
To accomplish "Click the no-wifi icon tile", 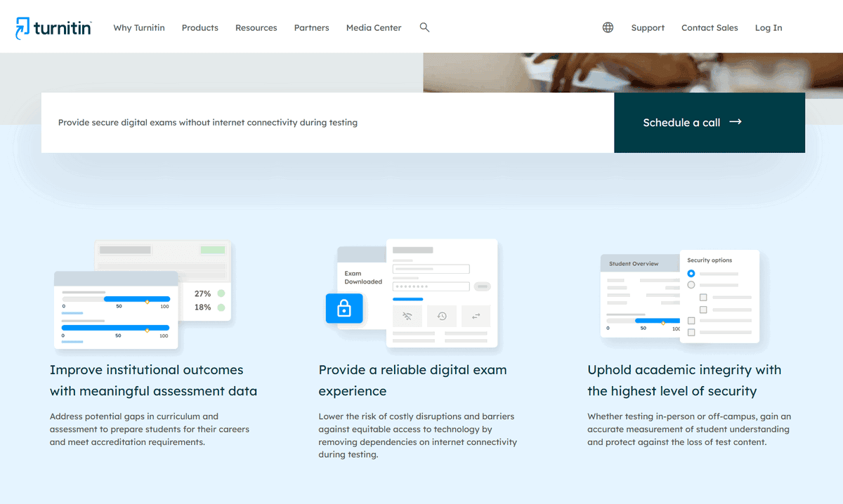I will [x=407, y=316].
